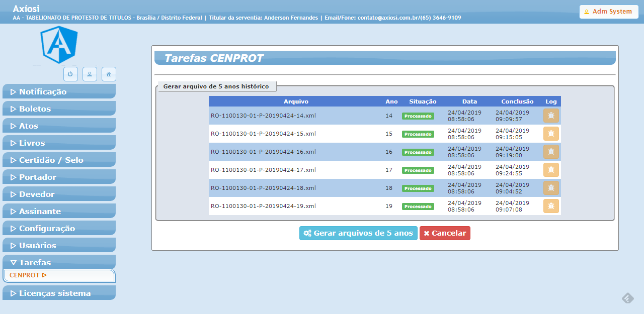Screen dimensions: 644x314
Task: Click the Cancelar button
Action: [445, 233]
